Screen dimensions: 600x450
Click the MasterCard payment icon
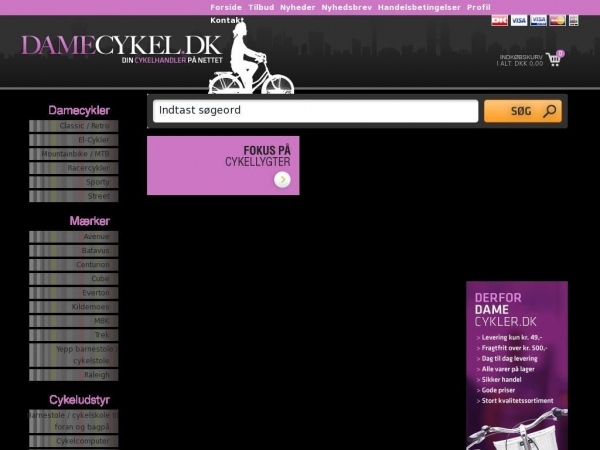558,20
